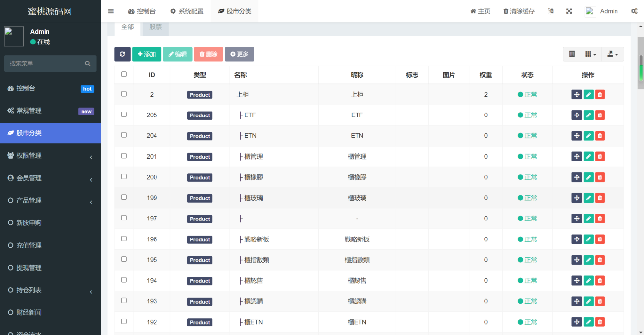Click 清除缓存 in the top bar
This screenshot has height=335, width=644.
pos(519,11)
